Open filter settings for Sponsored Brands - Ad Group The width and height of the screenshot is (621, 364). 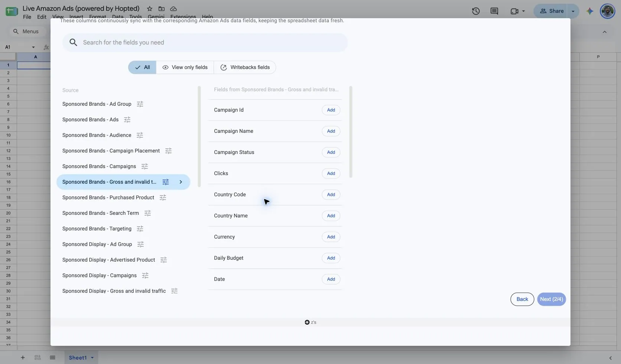click(x=140, y=104)
